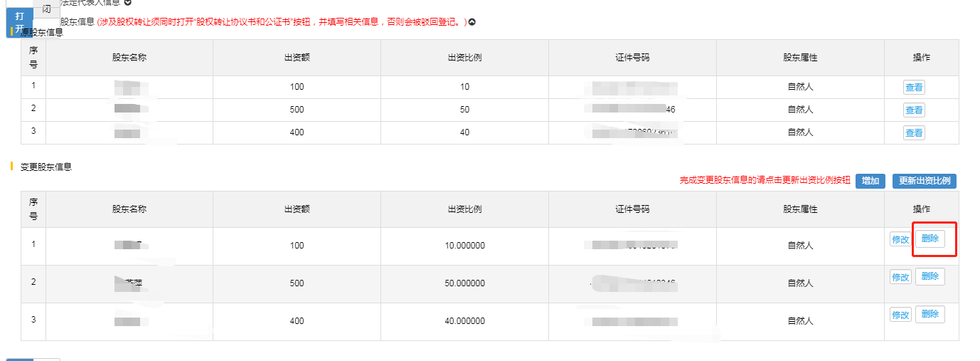Toggle the blue switch at the bottom-left edge

(20, 359)
